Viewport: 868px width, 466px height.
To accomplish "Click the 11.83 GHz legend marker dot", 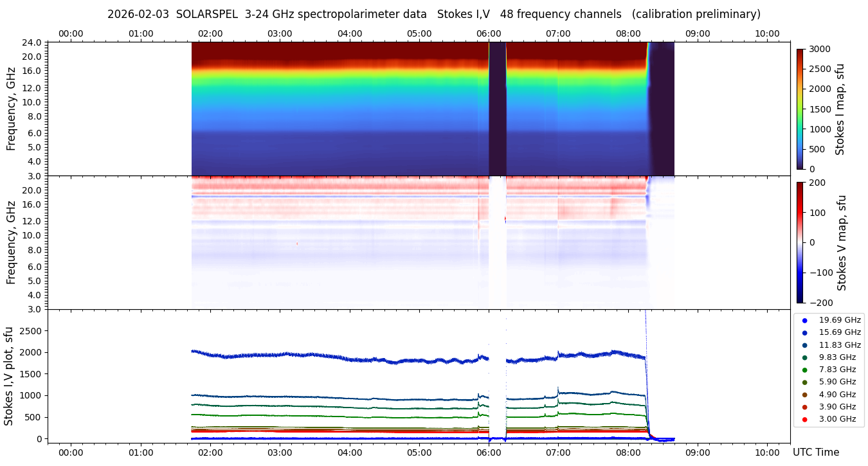I will [804, 345].
